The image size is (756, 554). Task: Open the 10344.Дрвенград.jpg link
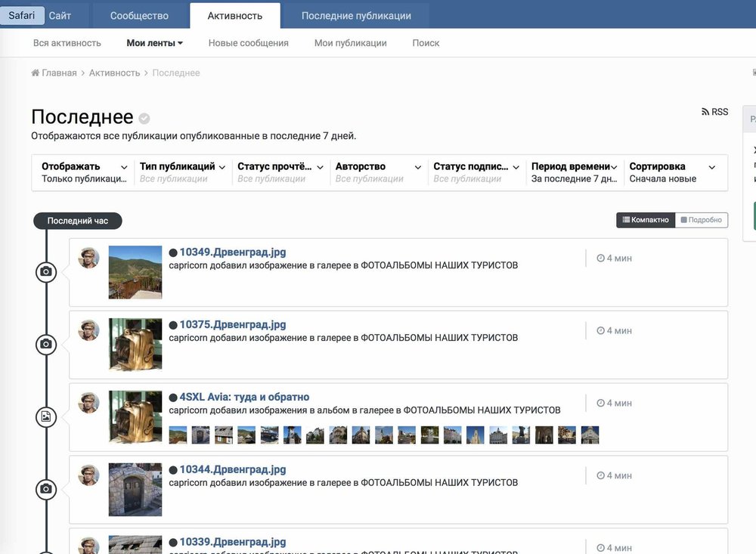(232, 469)
